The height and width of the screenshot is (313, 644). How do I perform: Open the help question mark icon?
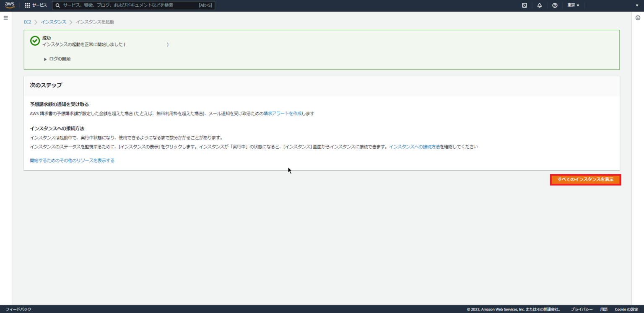click(555, 5)
